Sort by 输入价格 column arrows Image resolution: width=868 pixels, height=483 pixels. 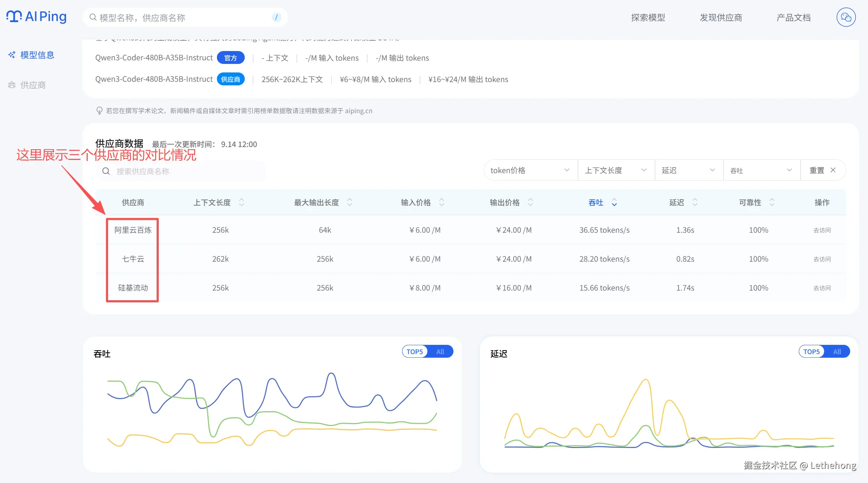click(442, 202)
